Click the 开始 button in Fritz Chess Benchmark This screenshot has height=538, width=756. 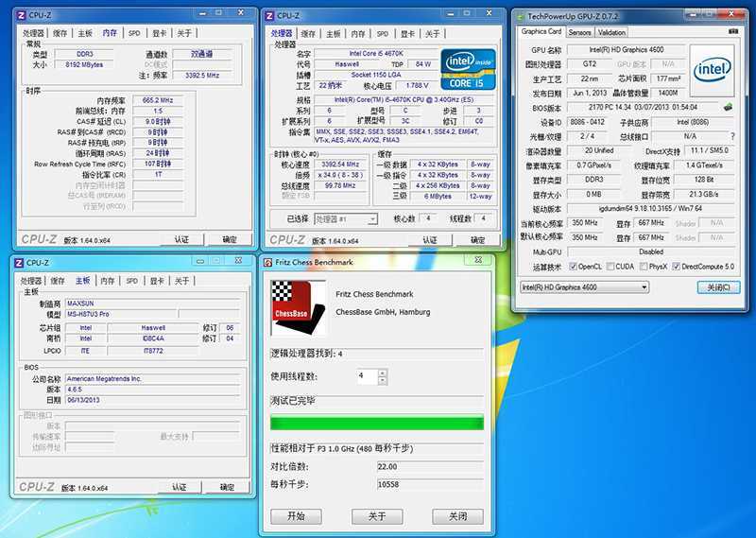296,516
